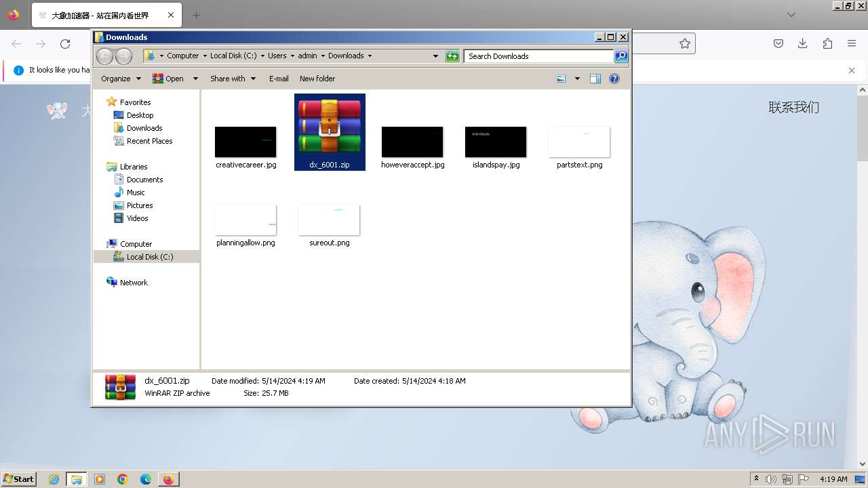Click Save to Pocket icon in Firefox
This screenshot has height=488, width=868.
[x=778, y=43]
